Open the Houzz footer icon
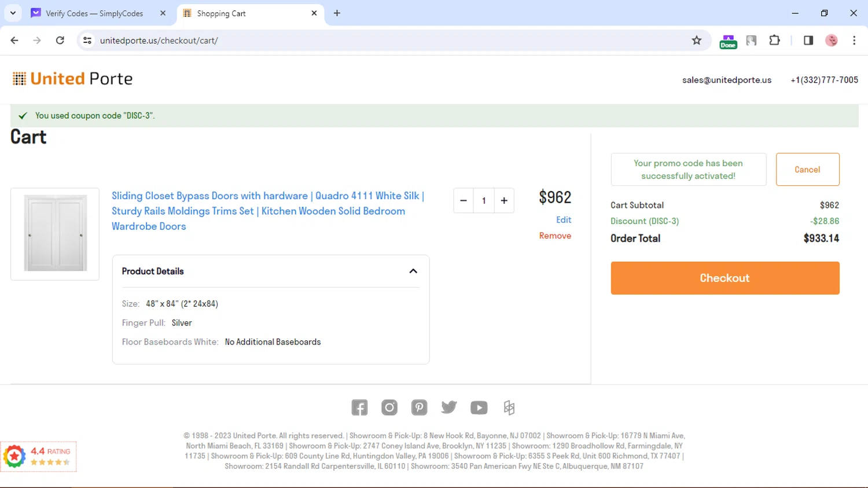Viewport: 868px width, 488px height. [509, 408]
